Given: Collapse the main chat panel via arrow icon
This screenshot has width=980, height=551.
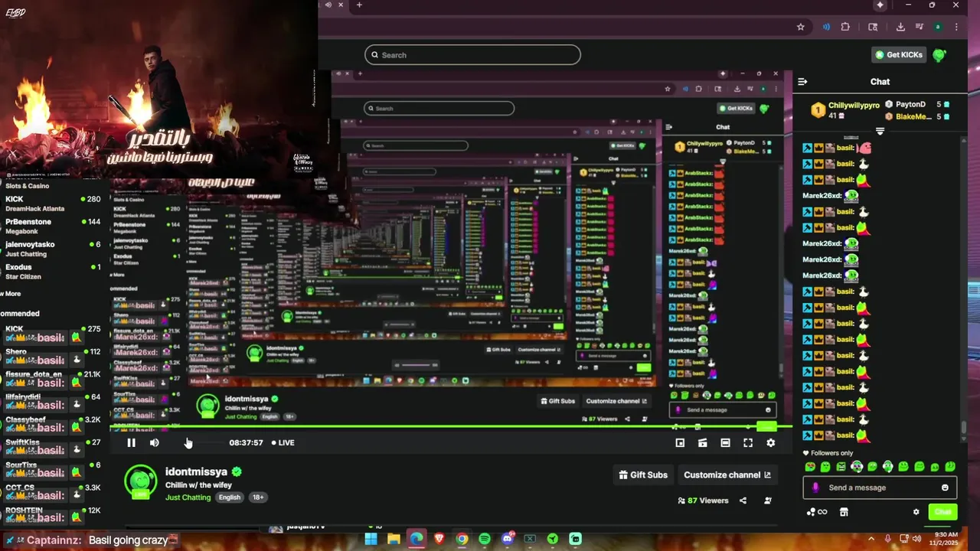Looking at the screenshot, I should tap(802, 81).
